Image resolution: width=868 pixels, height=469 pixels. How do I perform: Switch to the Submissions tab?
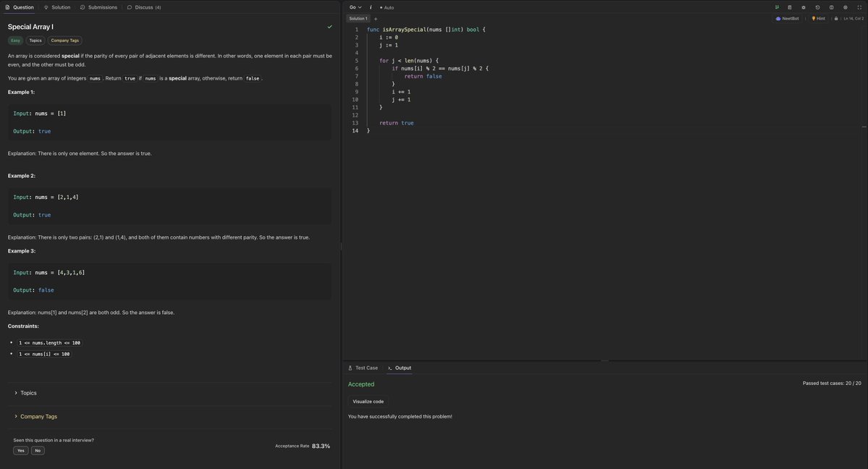click(x=98, y=7)
